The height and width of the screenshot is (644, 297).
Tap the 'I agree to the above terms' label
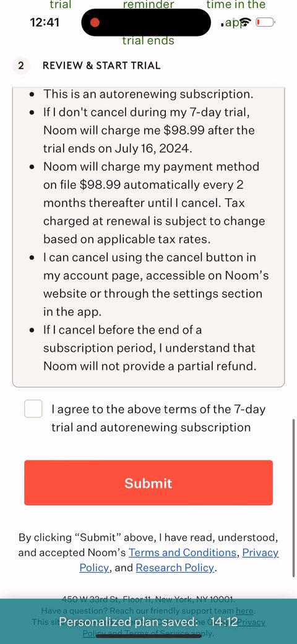[158, 418]
